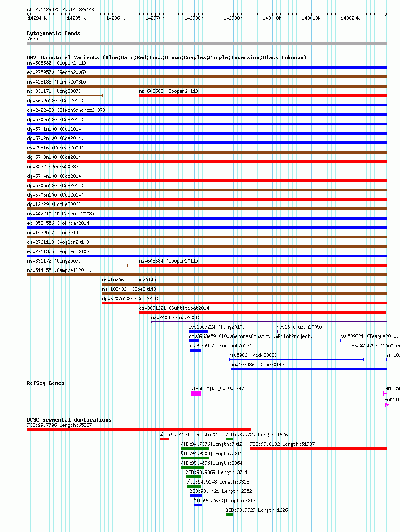Click the small red 2215-length duplication bar

[164, 440]
